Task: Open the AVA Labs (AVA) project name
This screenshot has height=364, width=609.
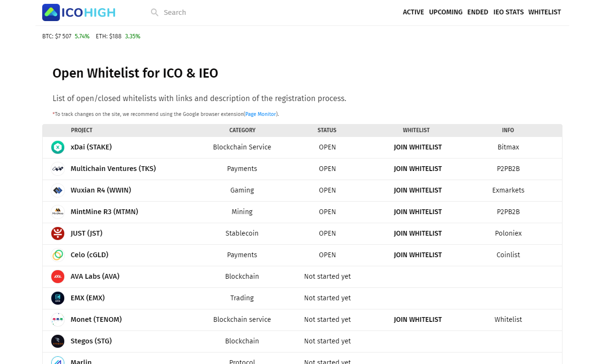Action: pos(95,277)
